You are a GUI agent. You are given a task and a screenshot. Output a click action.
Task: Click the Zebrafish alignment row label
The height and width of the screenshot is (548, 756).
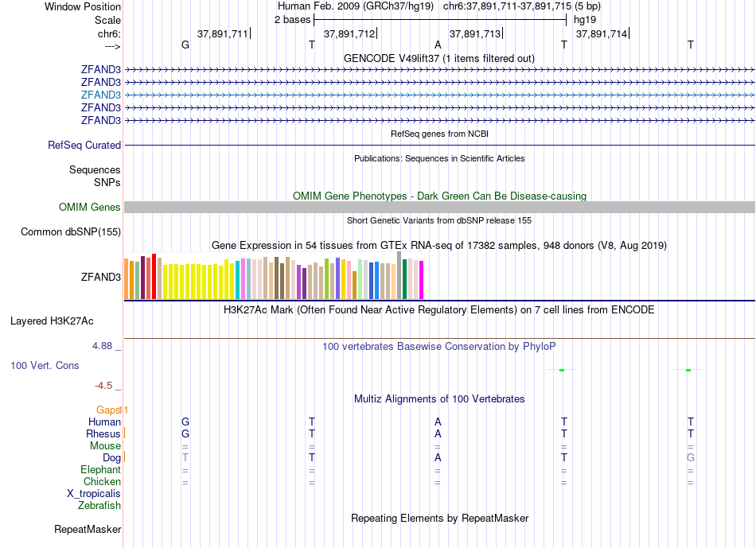99,506
